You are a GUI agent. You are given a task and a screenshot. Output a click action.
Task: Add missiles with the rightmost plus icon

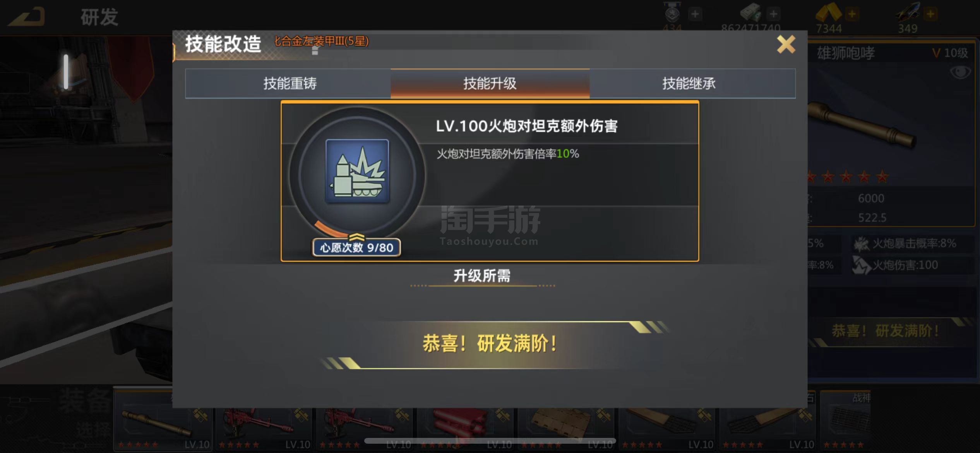click(x=931, y=14)
